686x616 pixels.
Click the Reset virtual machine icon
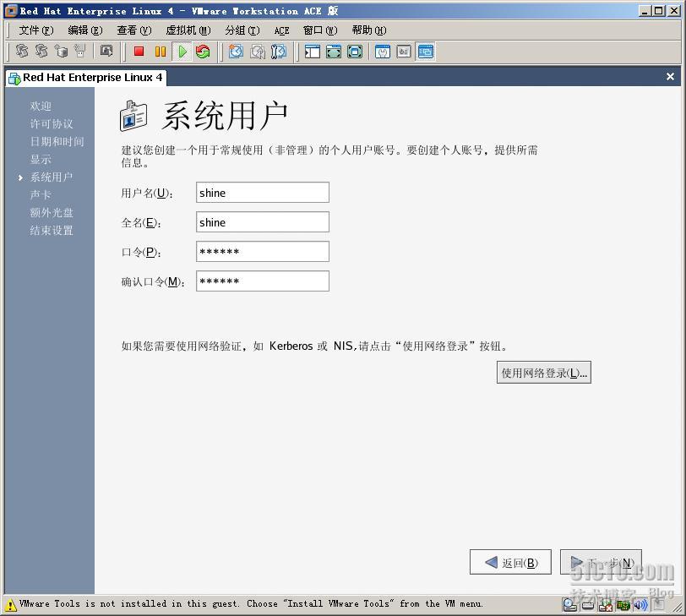pyautogui.click(x=203, y=52)
